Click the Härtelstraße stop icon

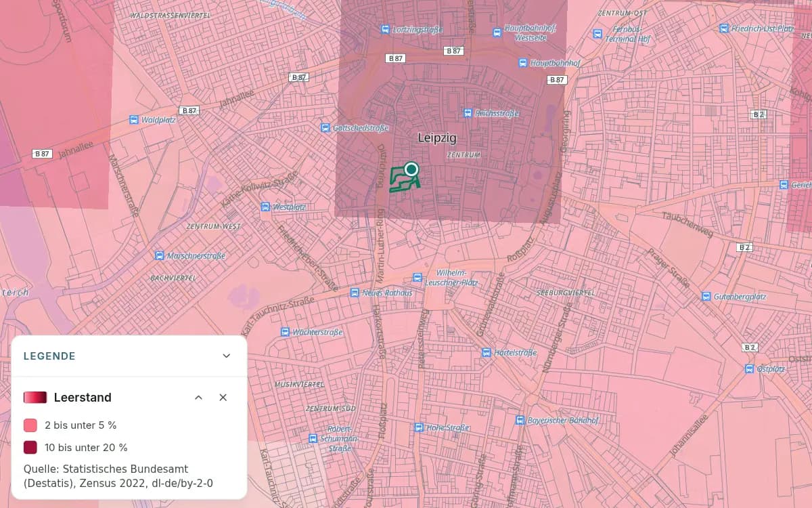pos(487,352)
